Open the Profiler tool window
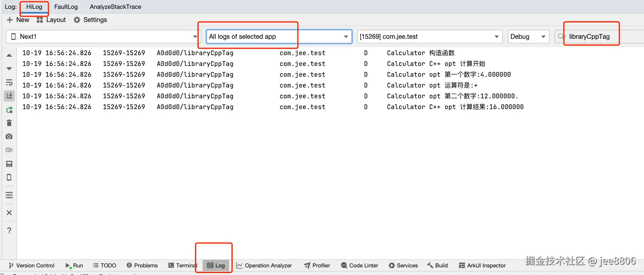This screenshot has height=275, width=644. (317, 265)
